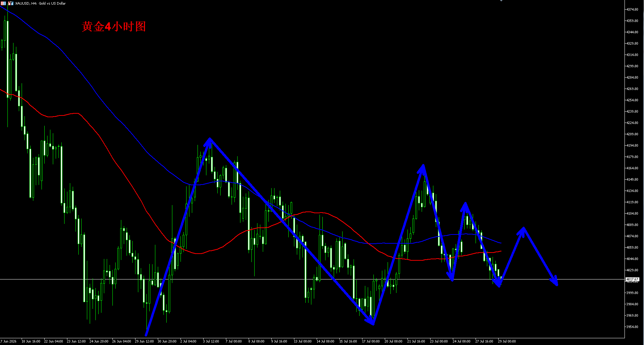
Task: Select the tallest blue arrowhead near 21 Jul
Action: (422, 169)
